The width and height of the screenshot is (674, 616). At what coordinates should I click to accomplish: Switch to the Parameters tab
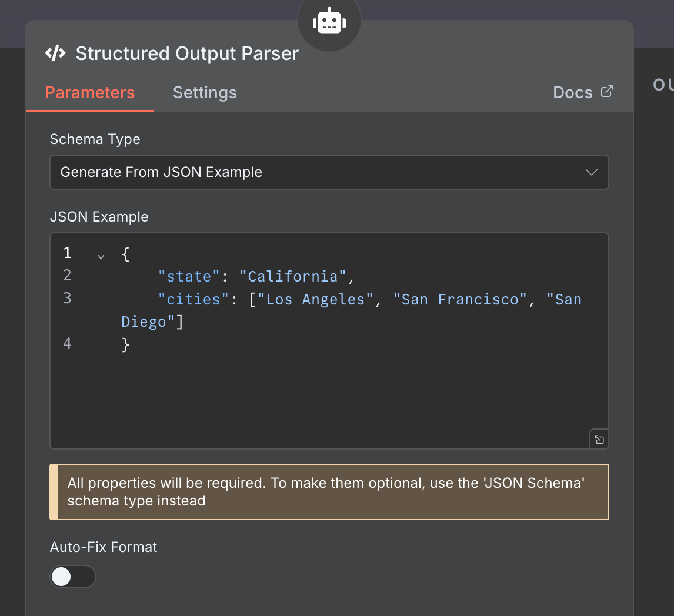tap(90, 93)
